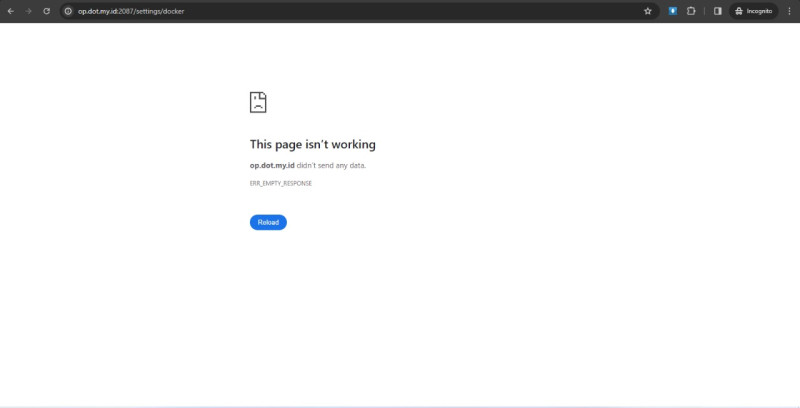This screenshot has height=408, width=800.
Task: Open the Chrome three-dot menu
Action: pyautogui.click(x=789, y=11)
